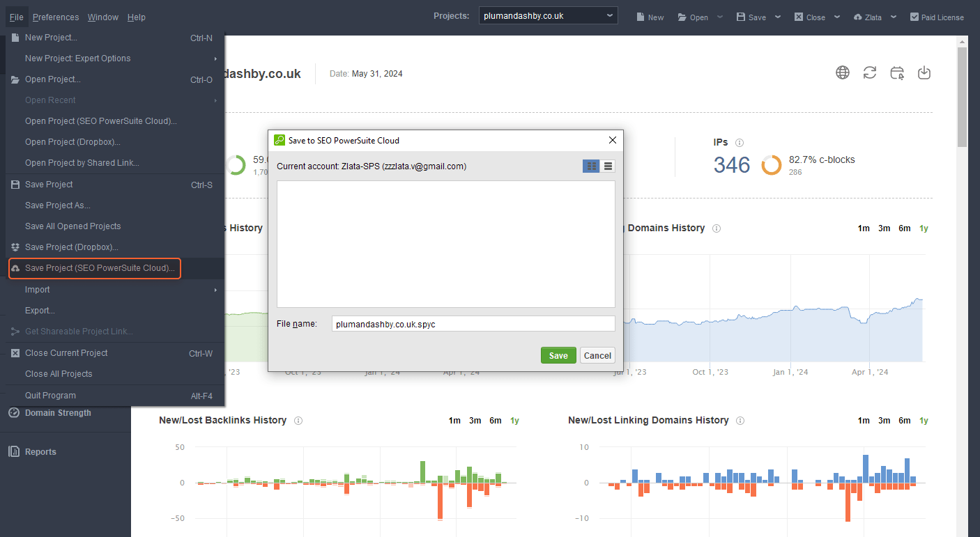The image size is (980, 537).
Task: Click the refresh arrows icon in header
Action: pos(870,72)
